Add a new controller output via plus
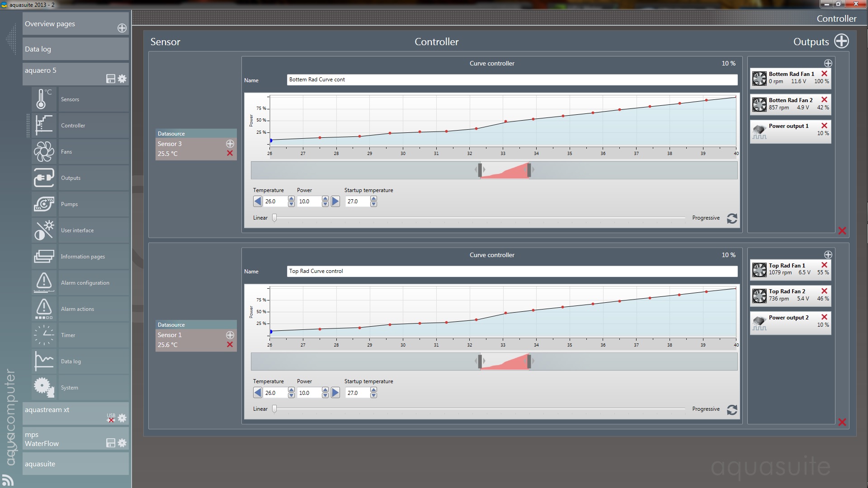 (841, 41)
